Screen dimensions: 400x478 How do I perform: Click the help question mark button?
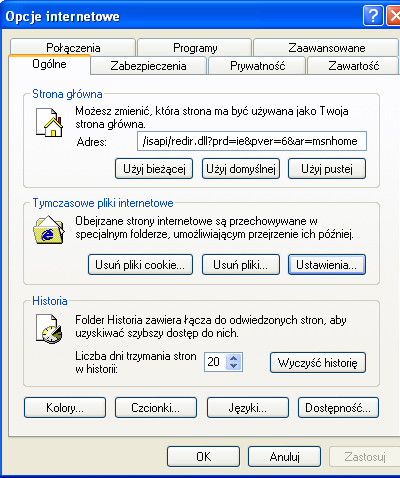tap(373, 15)
